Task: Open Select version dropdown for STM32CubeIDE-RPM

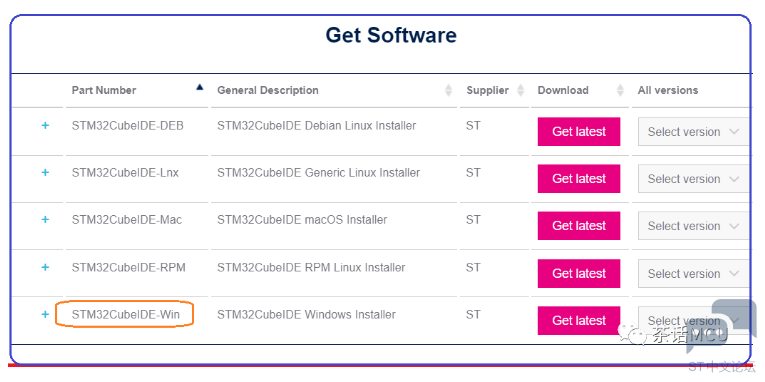Action: 693,273
